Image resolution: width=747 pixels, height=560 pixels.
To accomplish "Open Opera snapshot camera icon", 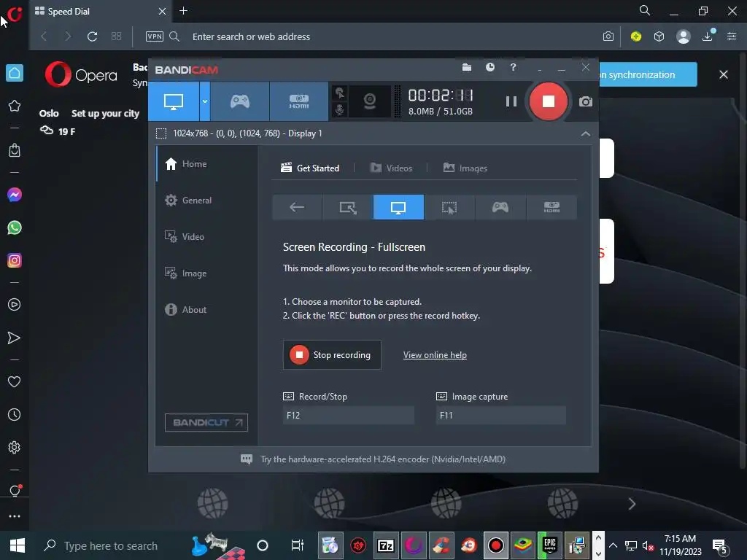I will point(608,36).
